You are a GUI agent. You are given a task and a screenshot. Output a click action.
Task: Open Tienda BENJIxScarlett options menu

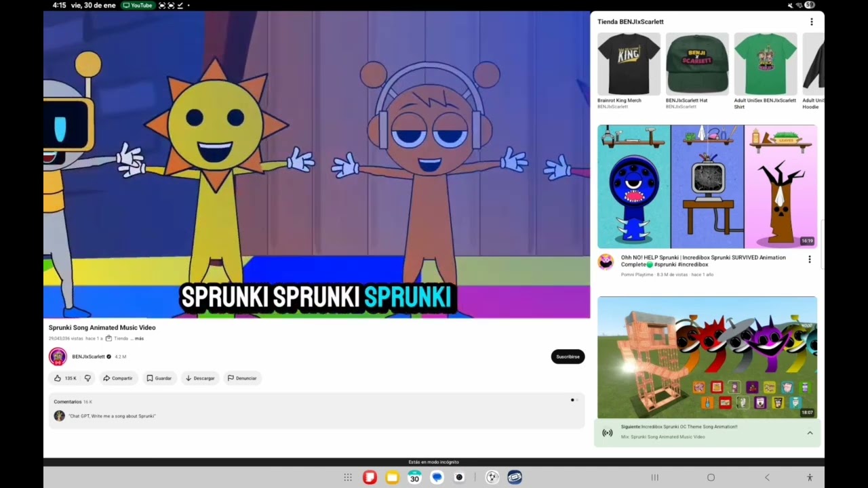811,22
